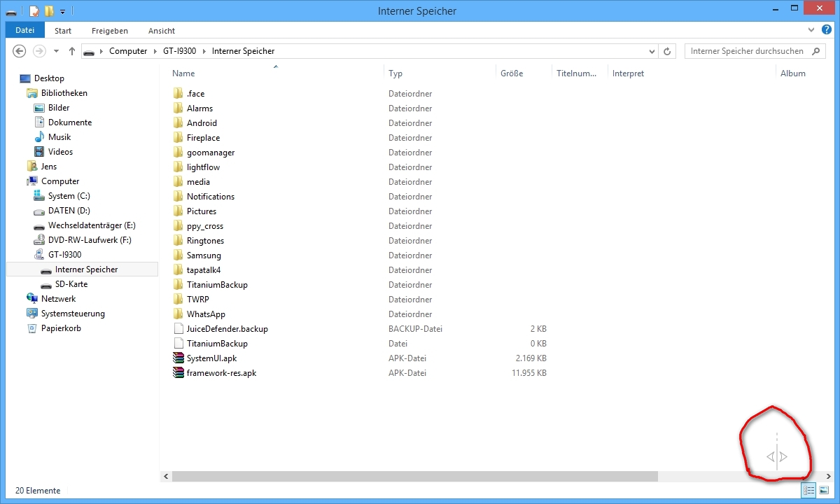Open the quick access toolbar customize dropdown
The height and width of the screenshot is (504, 840).
tap(63, 11)
